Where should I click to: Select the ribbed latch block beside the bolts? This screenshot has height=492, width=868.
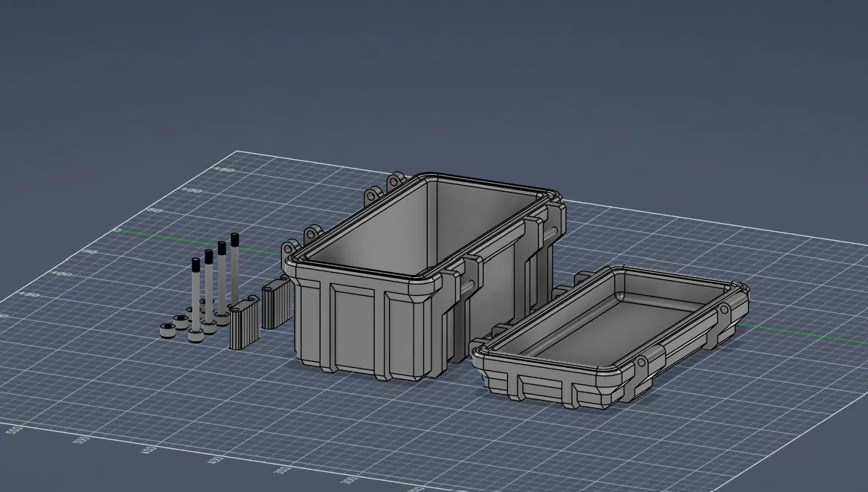pyautogui.click(x=244, y=323)
